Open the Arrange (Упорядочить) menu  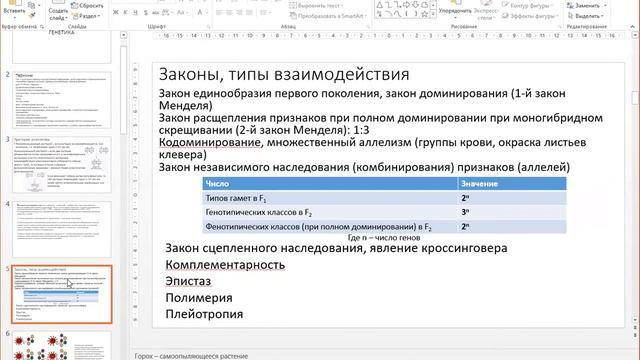tap(454, 11)
